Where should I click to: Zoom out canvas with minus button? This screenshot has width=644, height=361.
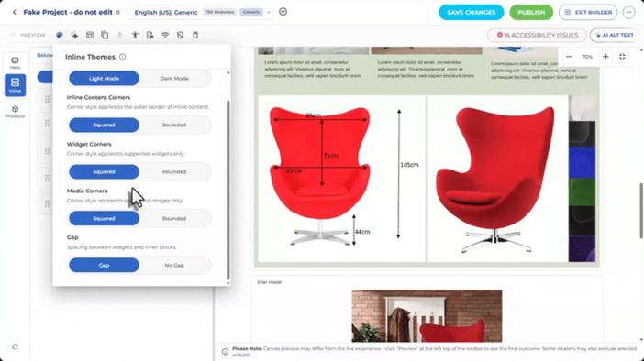click(x=569, y=57)
